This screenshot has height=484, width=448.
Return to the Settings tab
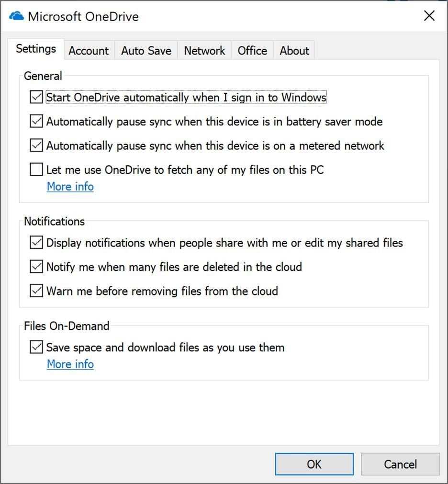click(x=36, y=48)
